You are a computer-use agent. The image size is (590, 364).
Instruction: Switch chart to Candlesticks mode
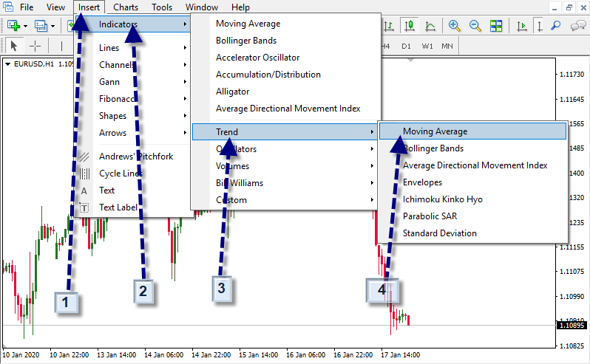pos(410,26)
